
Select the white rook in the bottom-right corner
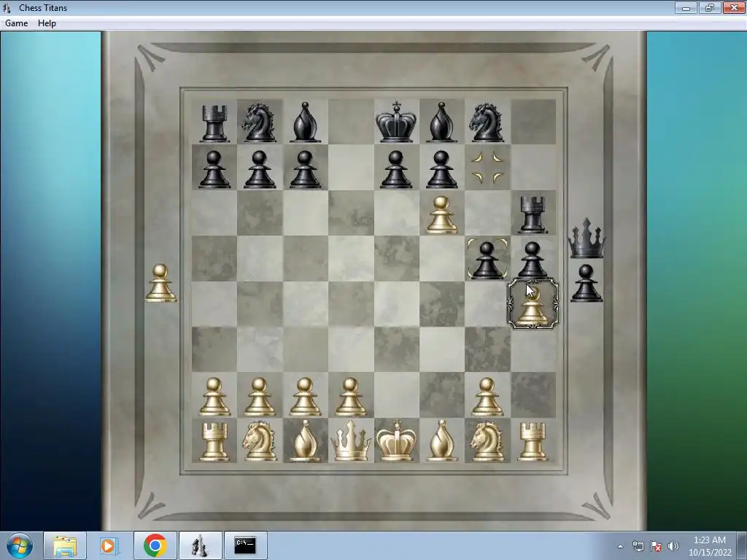(x=532, y=442)
